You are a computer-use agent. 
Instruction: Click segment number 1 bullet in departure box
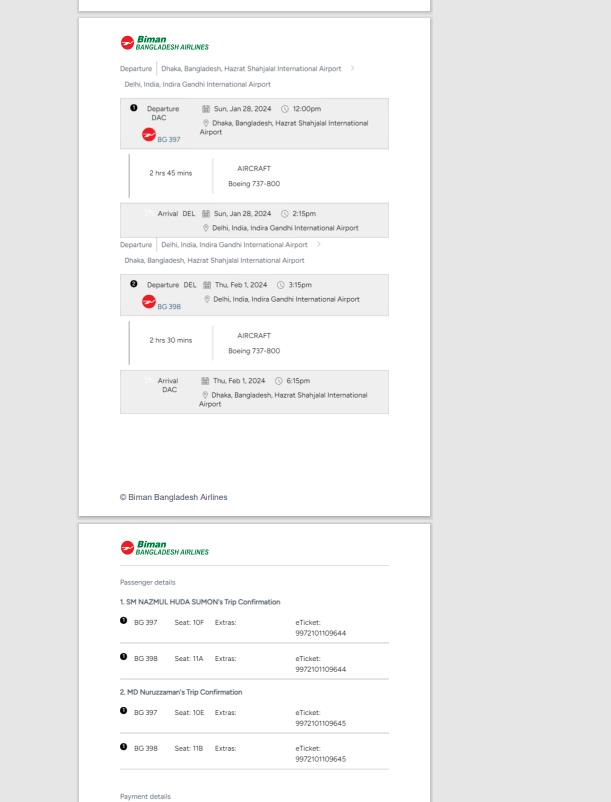[133, 108]
